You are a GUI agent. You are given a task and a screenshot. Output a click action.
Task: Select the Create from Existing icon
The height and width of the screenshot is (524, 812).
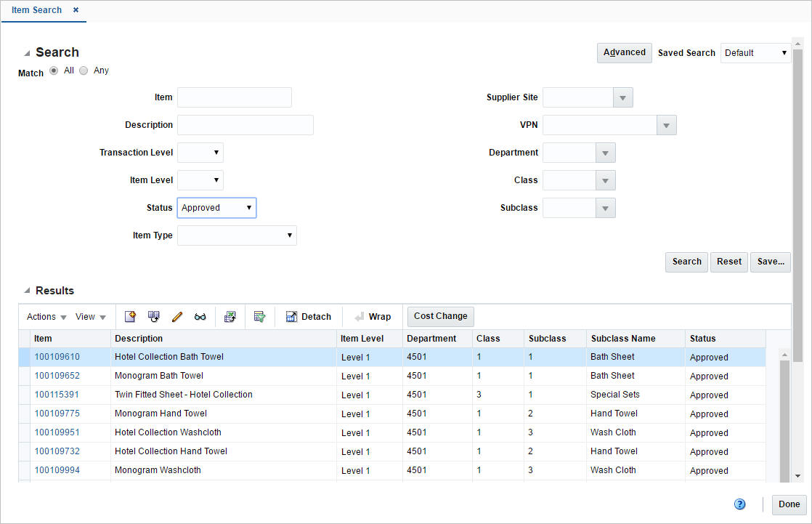153,316
